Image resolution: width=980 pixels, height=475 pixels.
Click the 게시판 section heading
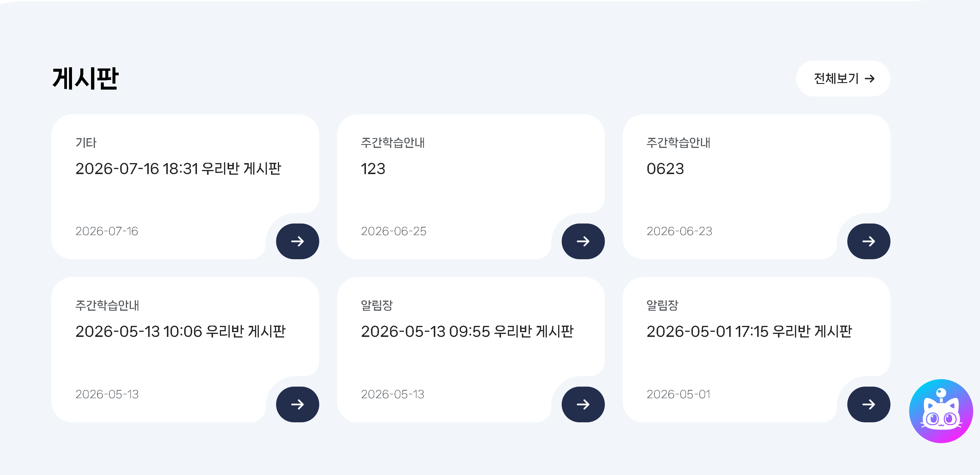tap(86, 79)
